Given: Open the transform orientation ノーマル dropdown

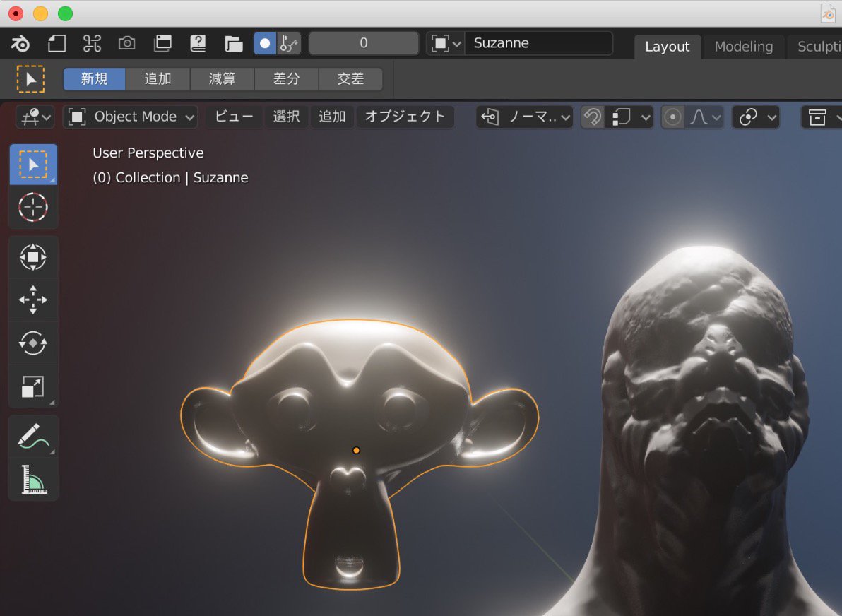Looking at the screenshot, I should [525, 117].
